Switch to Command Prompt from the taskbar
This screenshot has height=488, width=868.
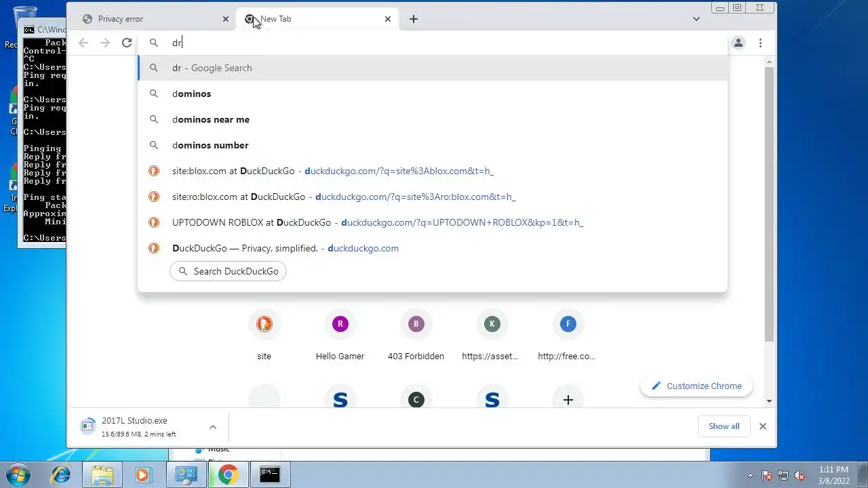tap(270, 474)
